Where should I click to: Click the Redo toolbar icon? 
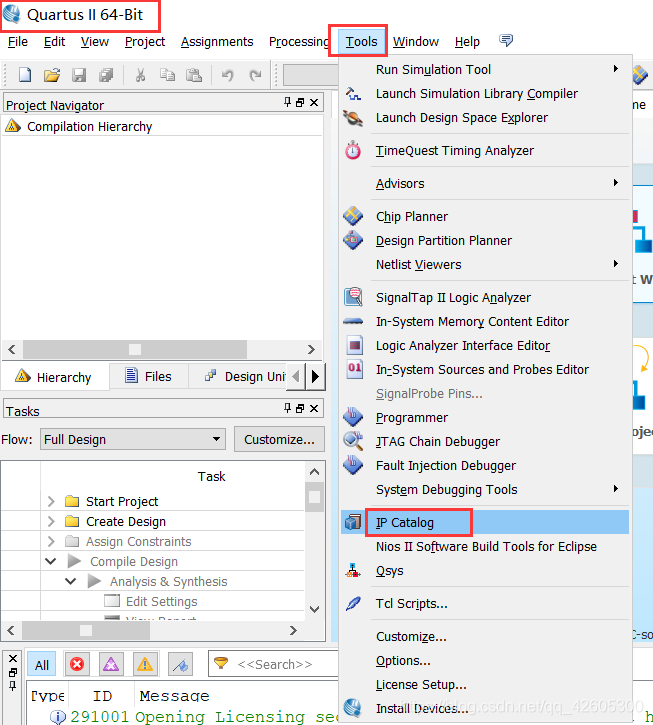[x=255, y=74]
